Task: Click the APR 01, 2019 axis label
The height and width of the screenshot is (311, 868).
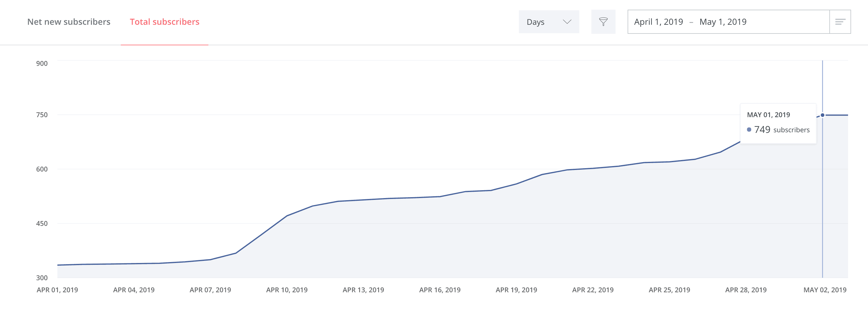Action: click(x=57, y=290)
